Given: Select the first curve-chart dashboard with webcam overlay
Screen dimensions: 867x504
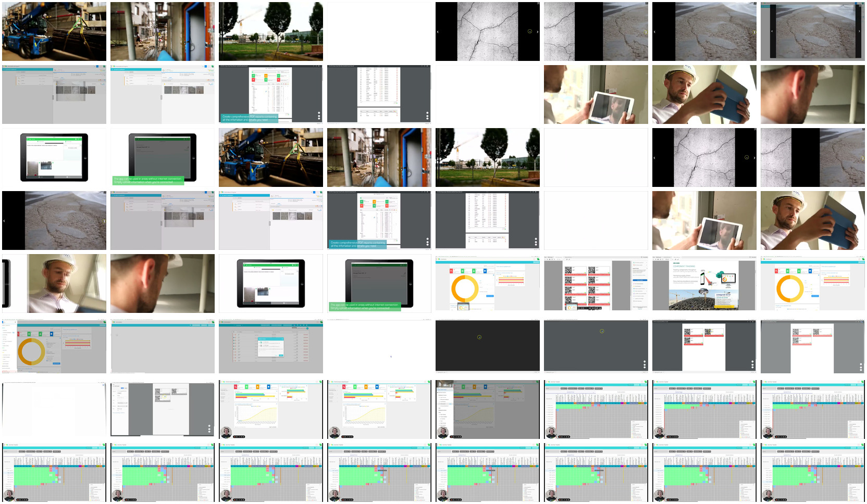Looking at the screenshot, I should tap(271, 409).
